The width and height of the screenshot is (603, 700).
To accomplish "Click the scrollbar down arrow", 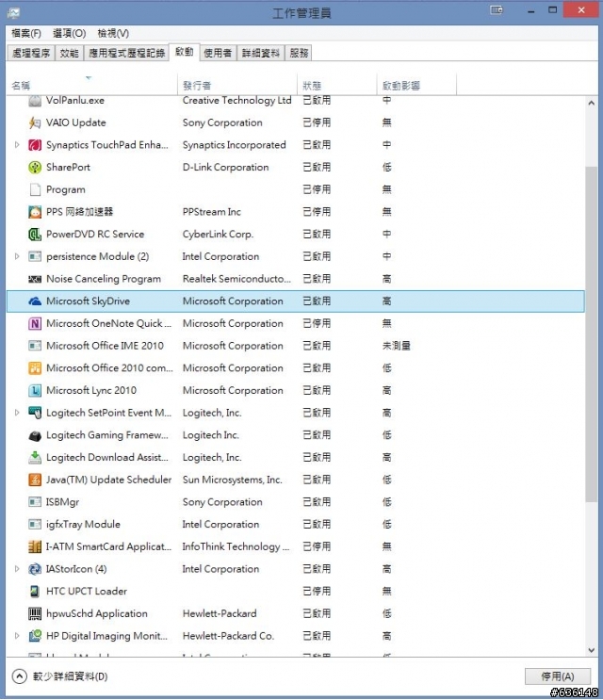I will pyautogui.click(x=592, y=650).
